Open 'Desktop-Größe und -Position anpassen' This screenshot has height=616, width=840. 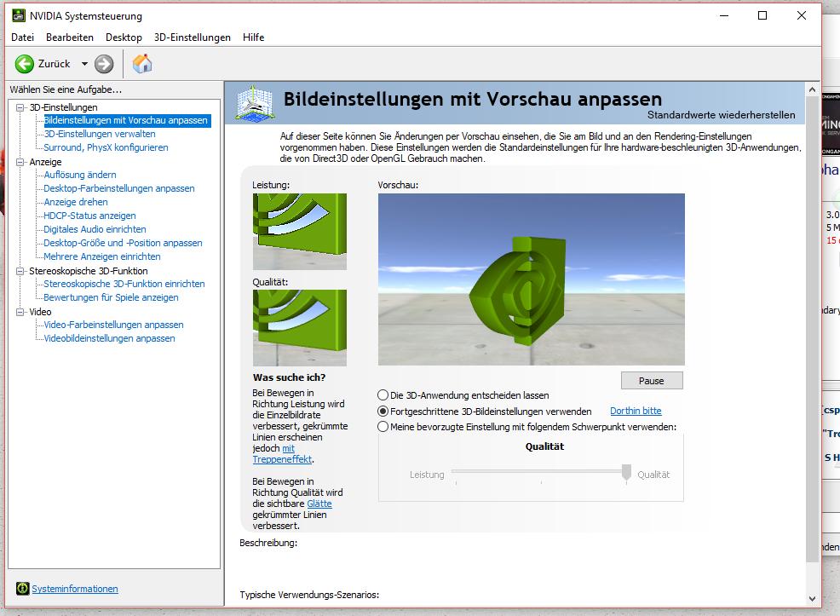pos(123,243)
